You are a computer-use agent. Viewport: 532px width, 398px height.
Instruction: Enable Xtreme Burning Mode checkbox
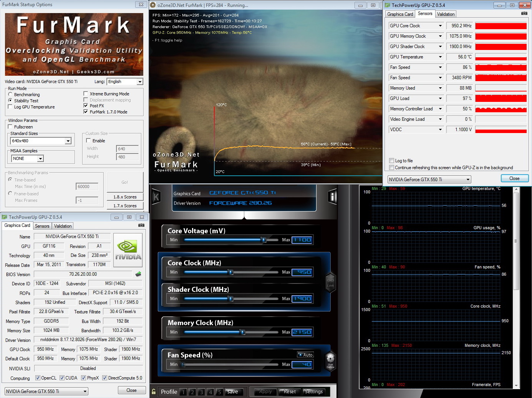[86, 94]
